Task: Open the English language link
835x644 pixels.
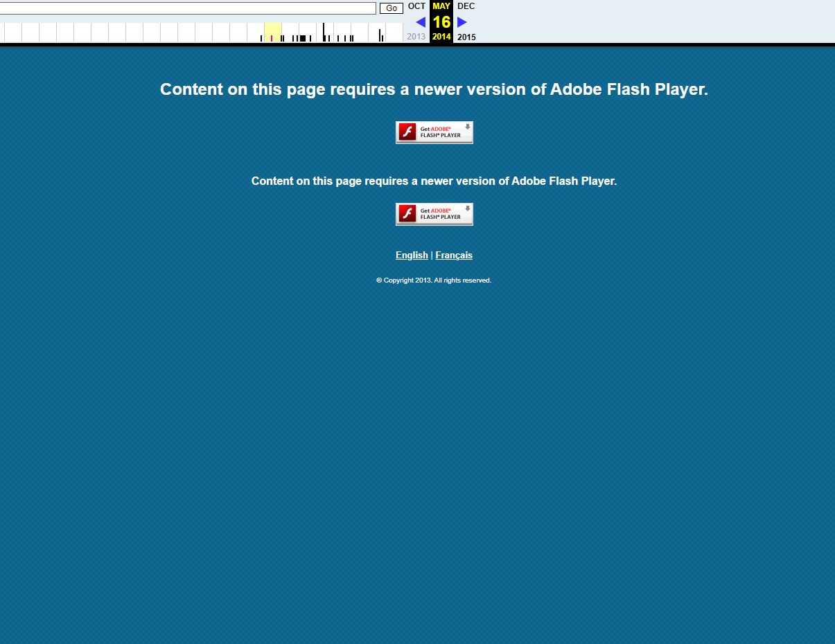Action: [412, 255]
